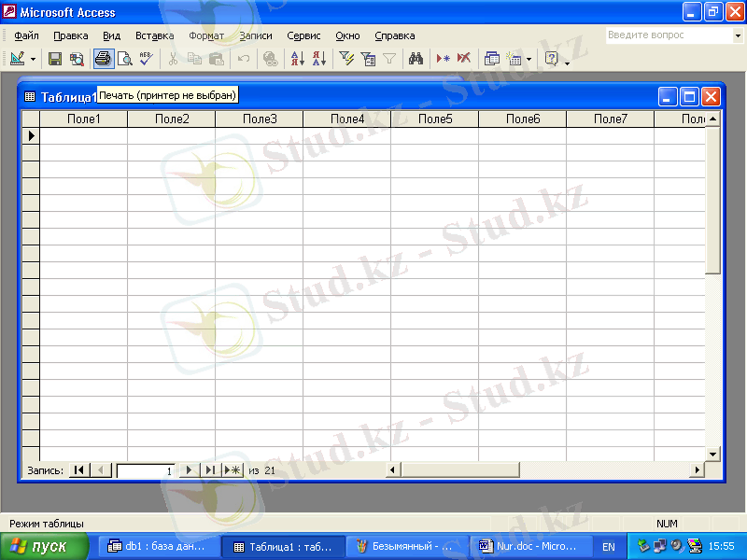Open the Формат menu
Viewport: 747px width, 560px height.
pos(206,35)
